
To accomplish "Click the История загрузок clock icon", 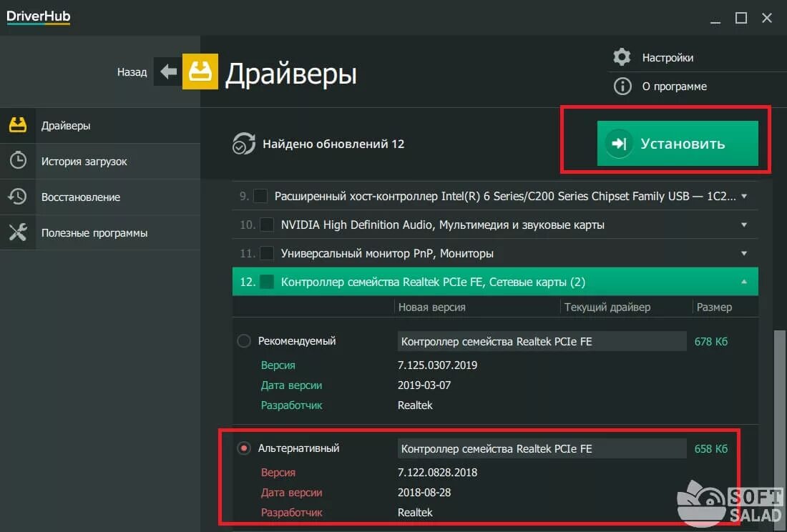I will 18,160.
